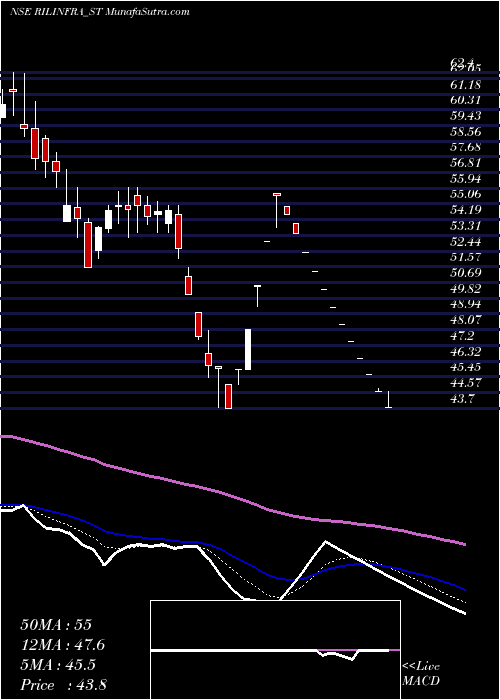
Task: Click the 49.82 price axis label
Action: pos(466,289)
